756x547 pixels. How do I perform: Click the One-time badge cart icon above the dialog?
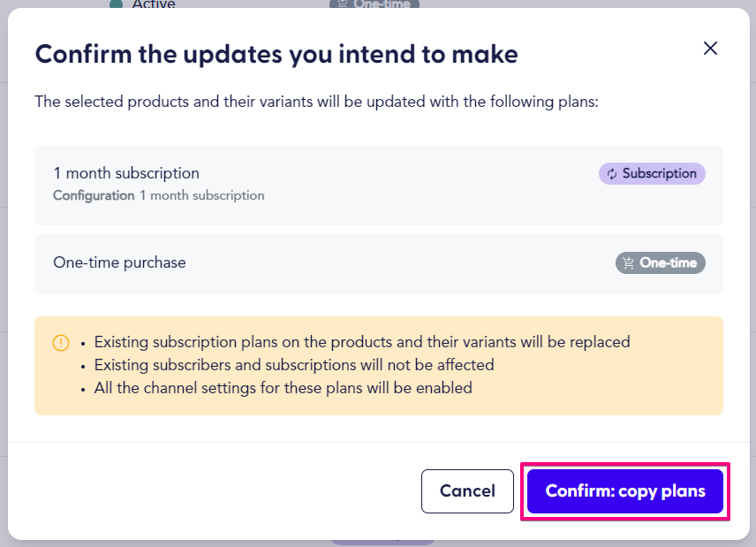pyautogui.click(x=341, y=4)
